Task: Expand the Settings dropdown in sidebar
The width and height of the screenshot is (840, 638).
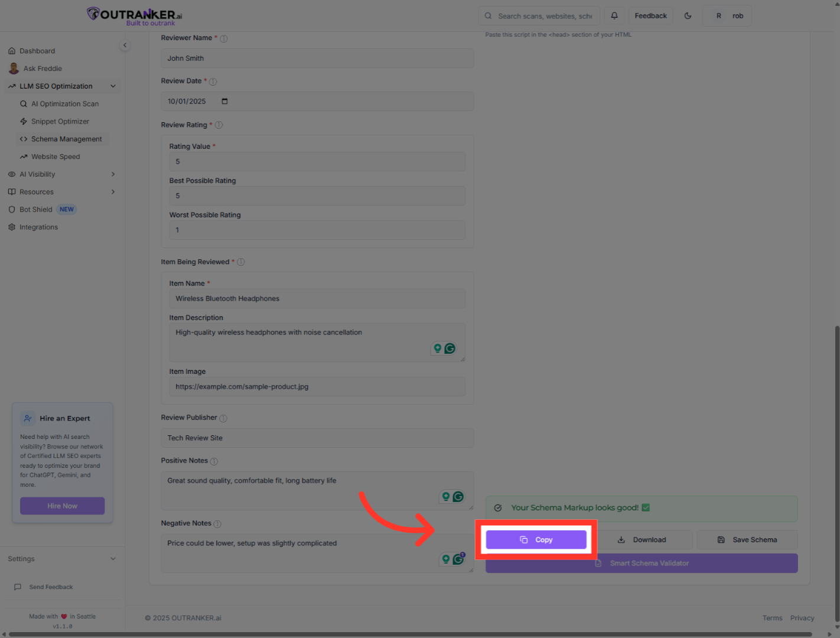Action: [x=113, y=559]
